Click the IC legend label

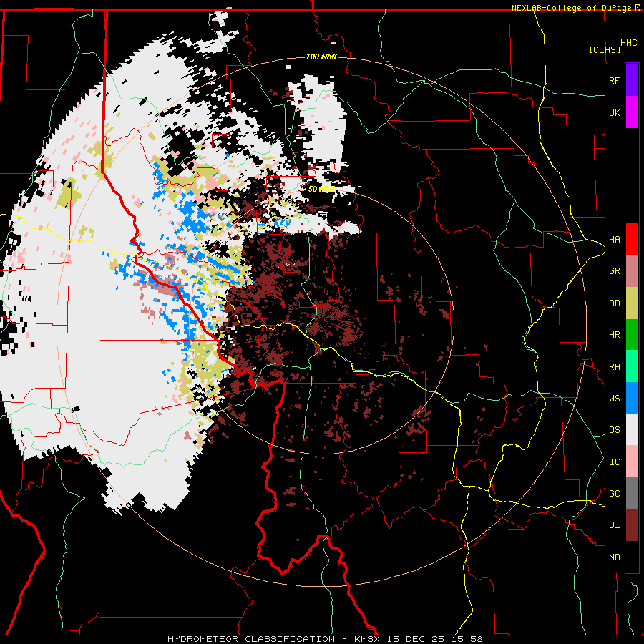click(x=615, y=462)
